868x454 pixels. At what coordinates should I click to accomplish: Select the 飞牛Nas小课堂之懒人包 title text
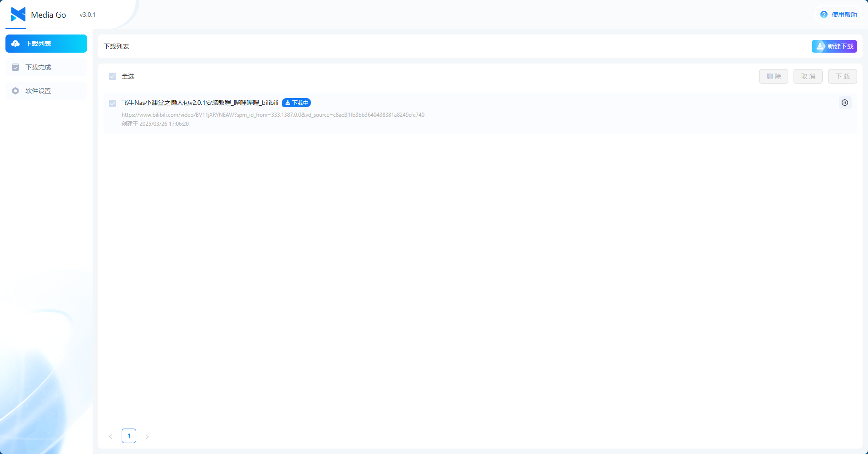pyautogui.click(x=200, y=103)
